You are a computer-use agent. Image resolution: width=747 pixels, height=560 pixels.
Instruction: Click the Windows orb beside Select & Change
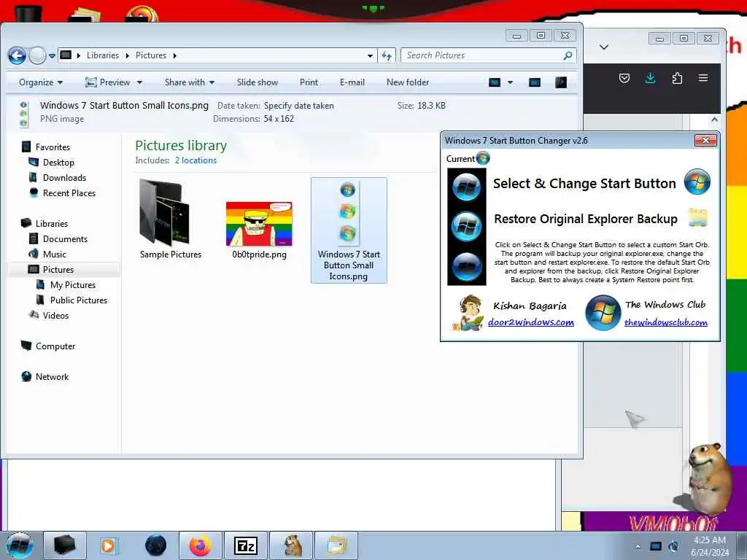click(x=697, y=182)
